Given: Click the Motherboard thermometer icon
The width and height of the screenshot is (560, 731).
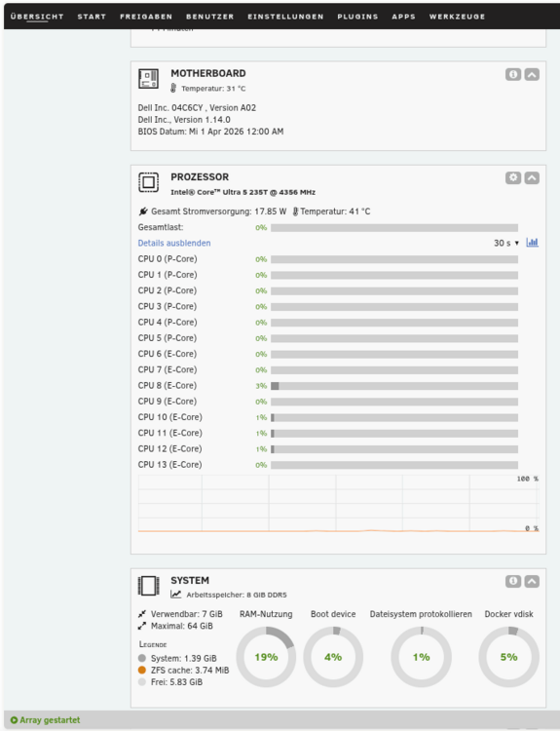Looking at the screenshot, I should coord(173,88).
